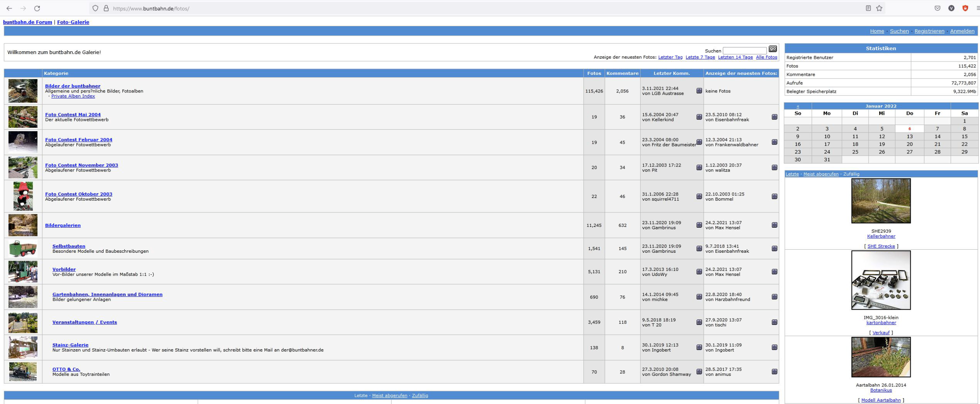Click the browser reload page icon

pos(37,8)
